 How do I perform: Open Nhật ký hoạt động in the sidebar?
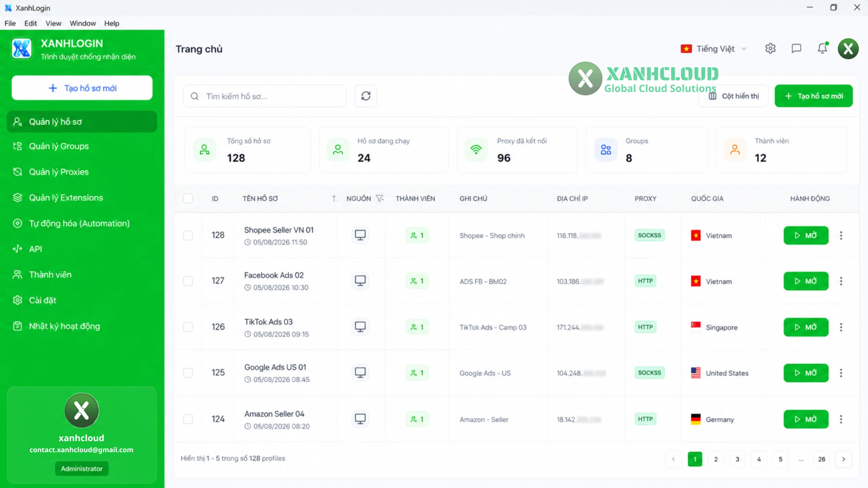click(82, 326)
